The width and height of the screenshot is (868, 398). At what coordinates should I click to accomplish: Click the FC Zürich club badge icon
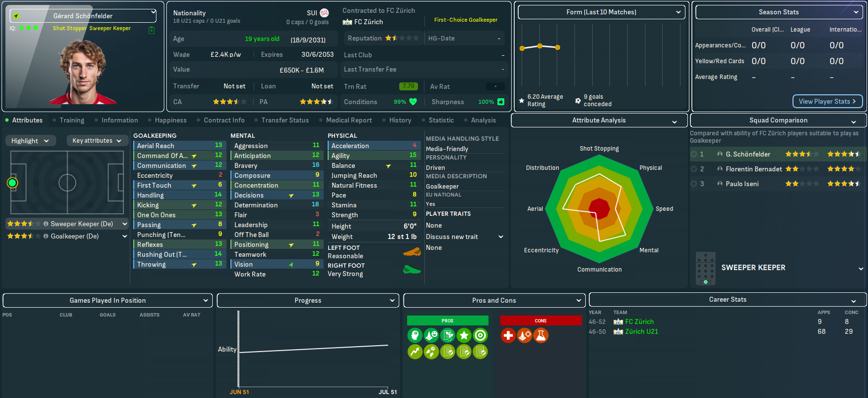[347, 22]
